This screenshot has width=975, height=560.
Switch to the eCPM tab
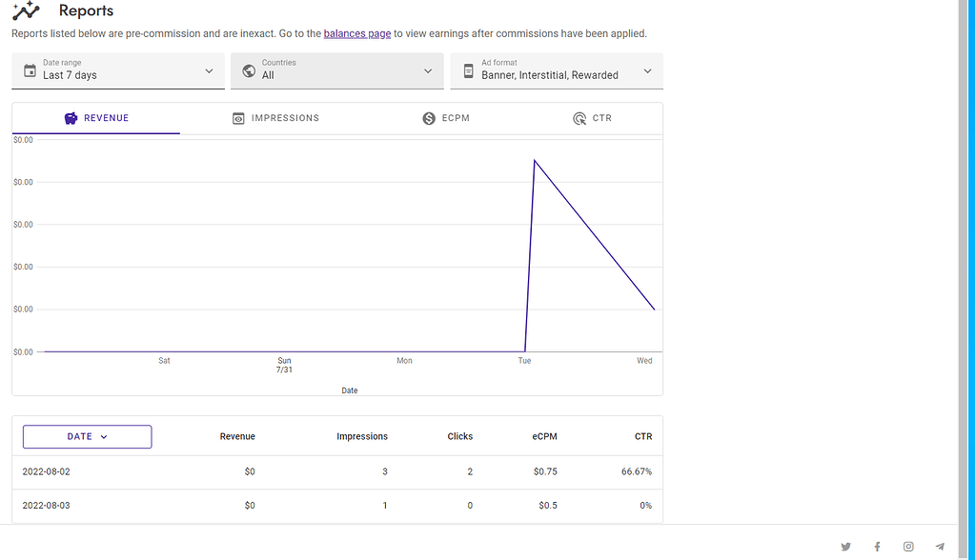click(446, 118)
